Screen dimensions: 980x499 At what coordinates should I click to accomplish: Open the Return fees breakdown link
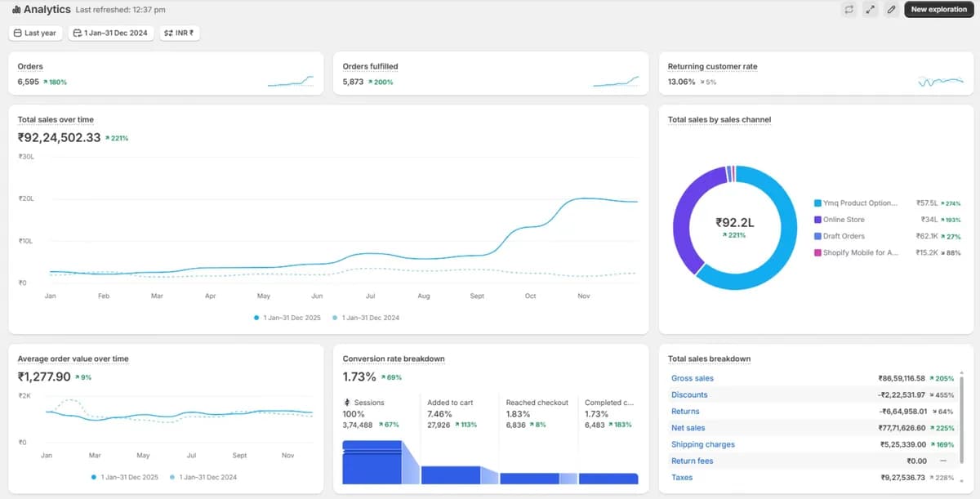click(693, 461)
